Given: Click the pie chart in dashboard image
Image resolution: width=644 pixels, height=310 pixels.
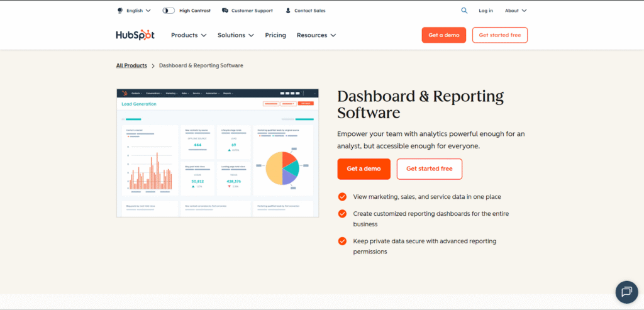Looking at the screenshot, I should point(282,168).
